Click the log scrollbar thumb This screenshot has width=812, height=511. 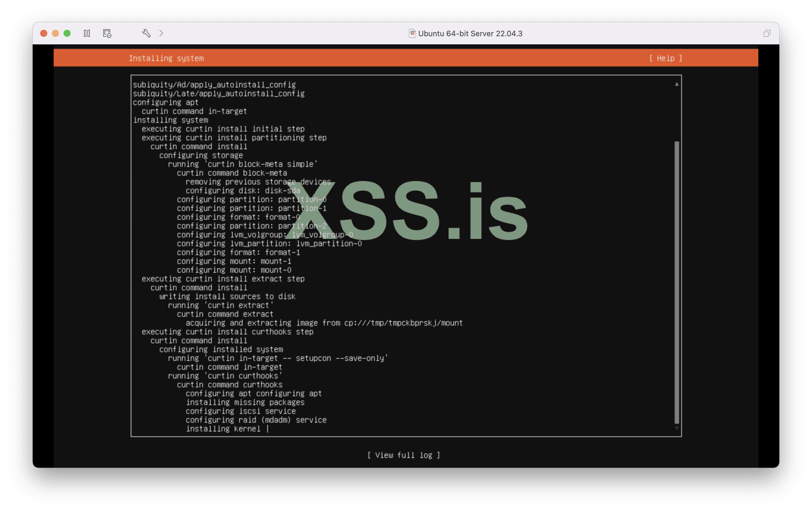676,282
